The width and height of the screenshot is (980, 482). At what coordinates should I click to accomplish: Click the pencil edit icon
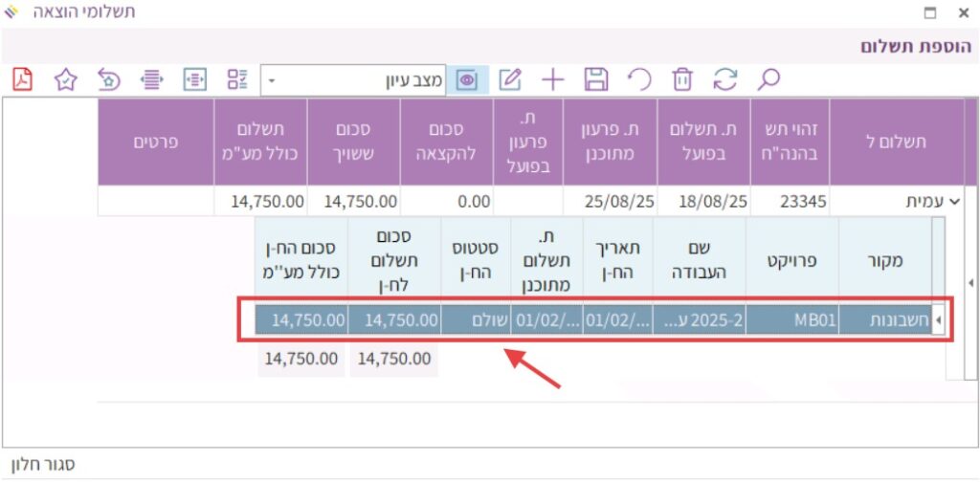(x=511, y=79)
